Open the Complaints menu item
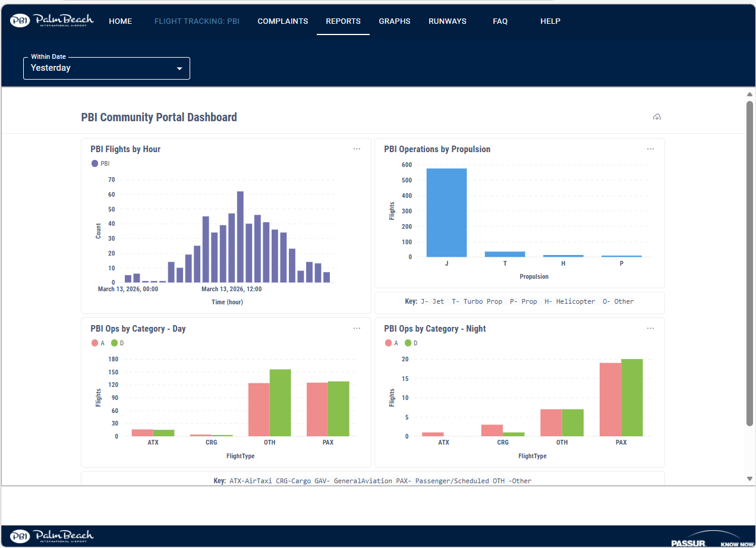The image size is (756, 548). (282, 21)
